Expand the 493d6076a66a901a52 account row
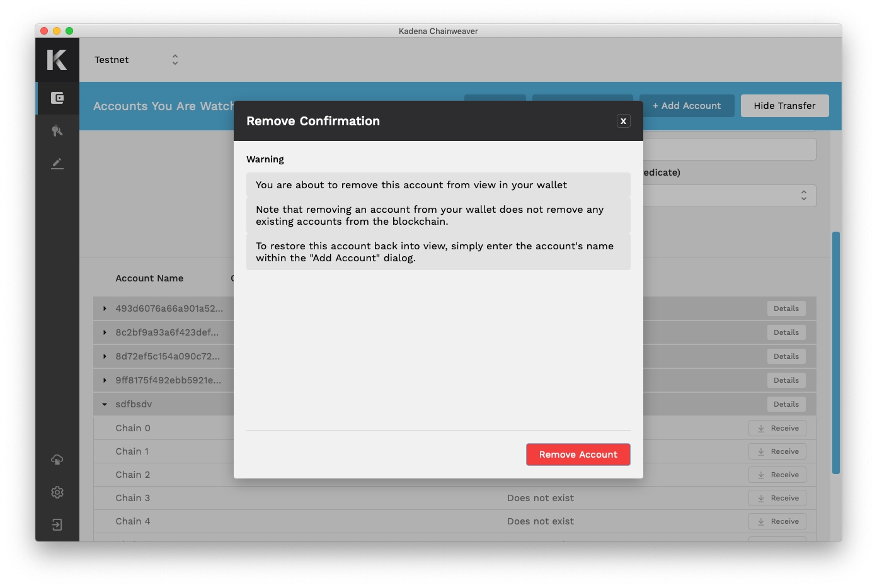Image resolution: width=877 pixels, height=588 pixels. (105, 308)
